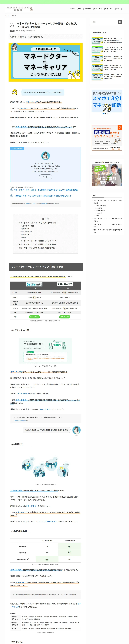Go to ホーム in the breadcrumb
129x644 pixels.
tap(8, 16)
